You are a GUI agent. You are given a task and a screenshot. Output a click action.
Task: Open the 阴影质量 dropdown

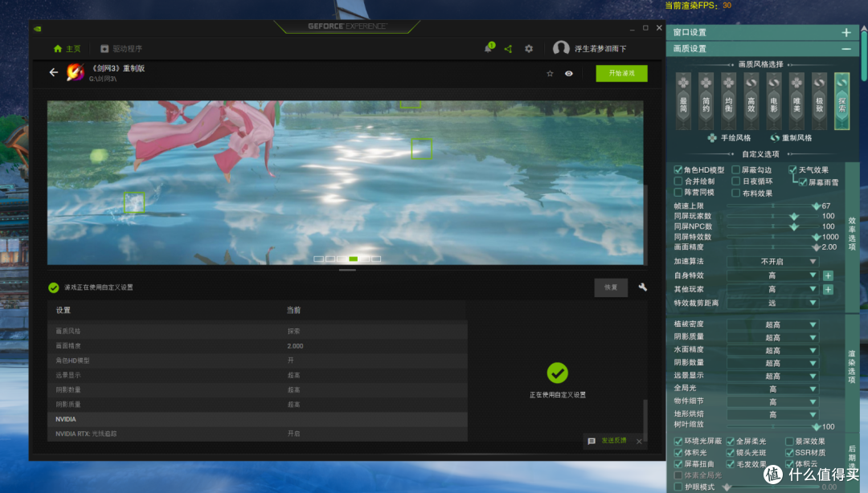(x=773, y=337)
